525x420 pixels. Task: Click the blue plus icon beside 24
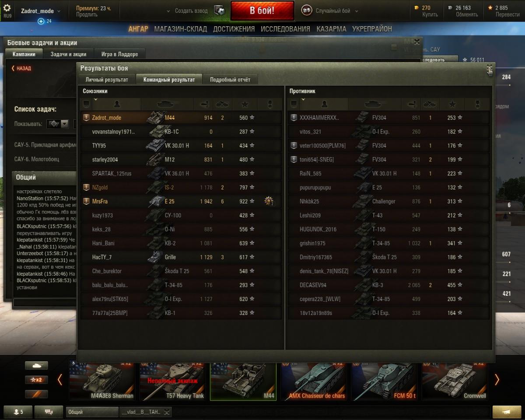(x=41, y=21)
